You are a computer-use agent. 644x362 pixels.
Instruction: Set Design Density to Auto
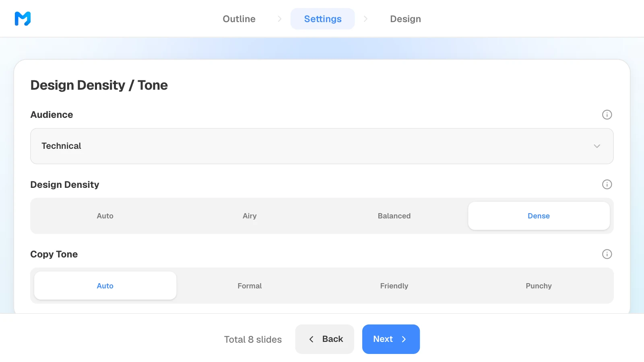coord(105,216)
